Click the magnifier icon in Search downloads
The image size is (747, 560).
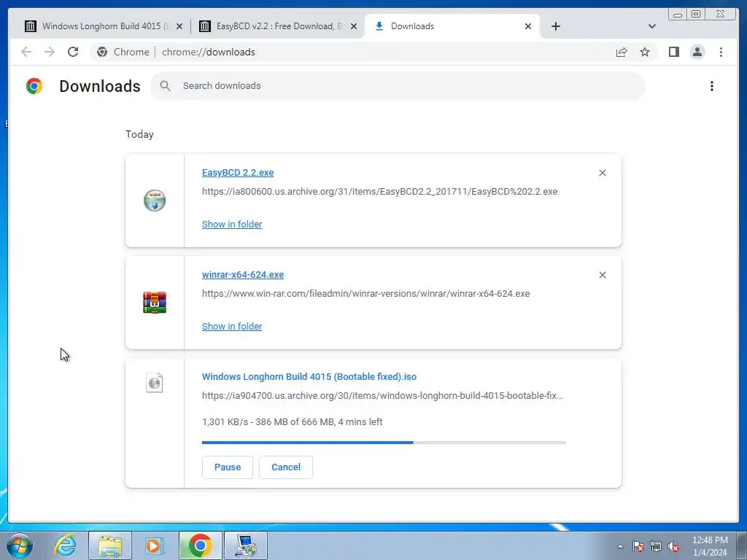click(x=166, y=86)
